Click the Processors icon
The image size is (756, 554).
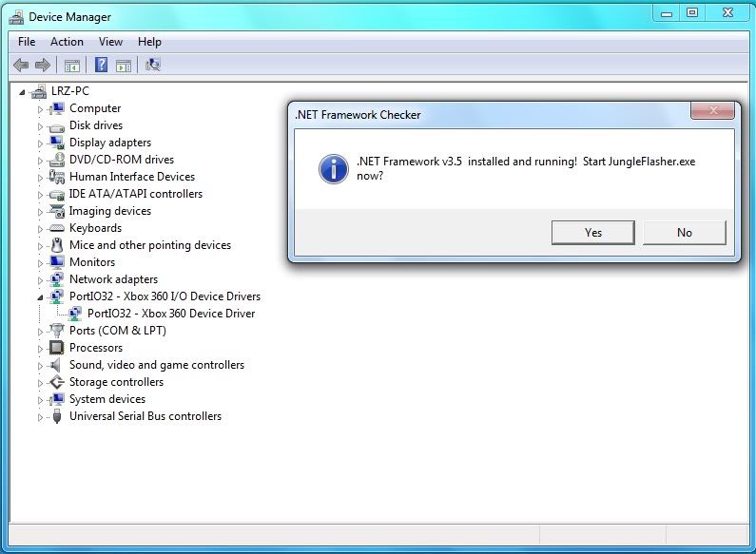57,348
